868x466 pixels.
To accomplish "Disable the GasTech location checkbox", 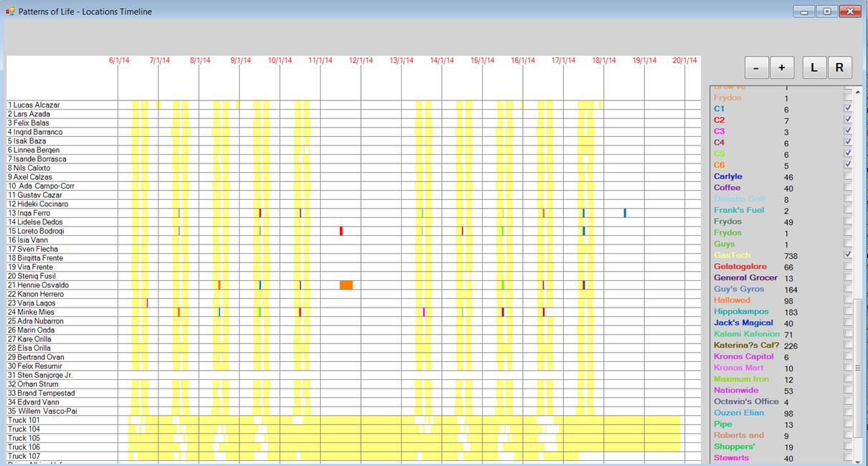I will tap(848, 255).
